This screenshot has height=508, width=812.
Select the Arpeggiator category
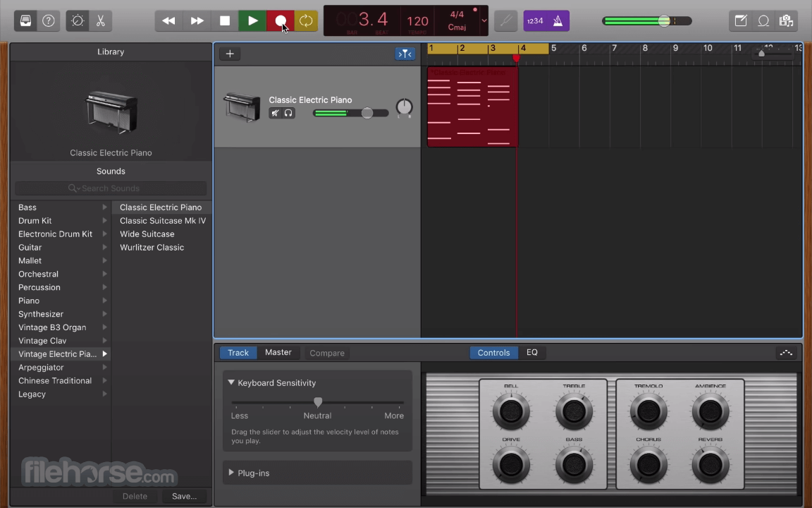61,368
